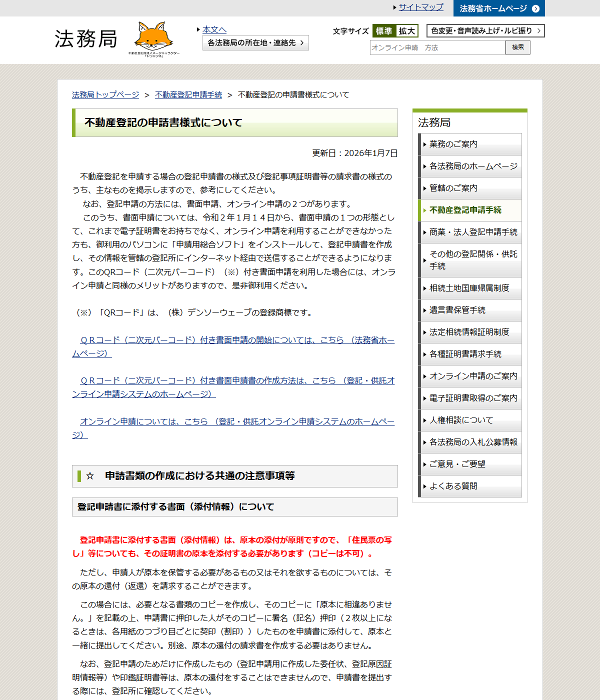Screen dimensions: 600x700
Task: Open the サイトマップ link
Action: [x=420, y=7]
